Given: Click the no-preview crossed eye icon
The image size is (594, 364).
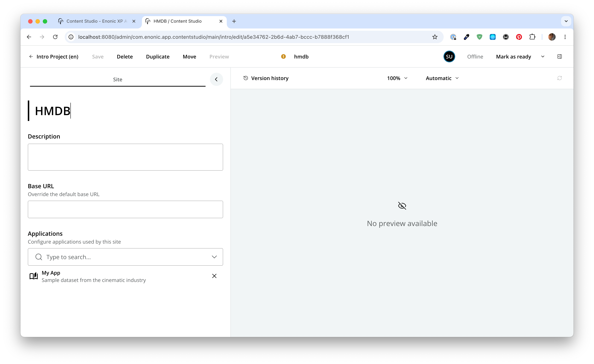Looking at the screenshot, I should (402, 206).
